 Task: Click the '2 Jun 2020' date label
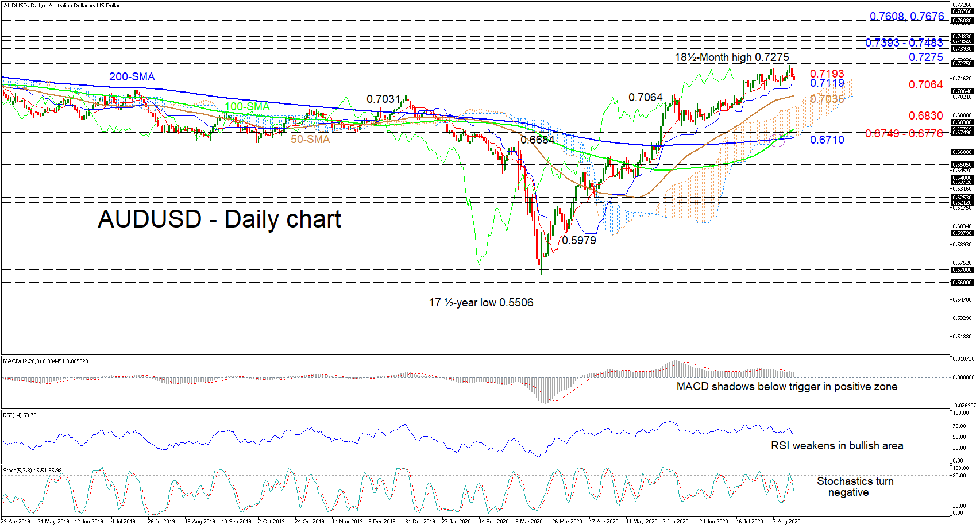pyautogui.click(x=676, y=522)
